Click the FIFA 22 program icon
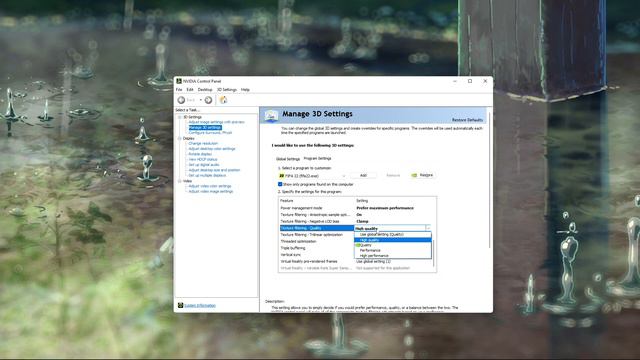Screen dimensions: 640x360 (281, 176)
